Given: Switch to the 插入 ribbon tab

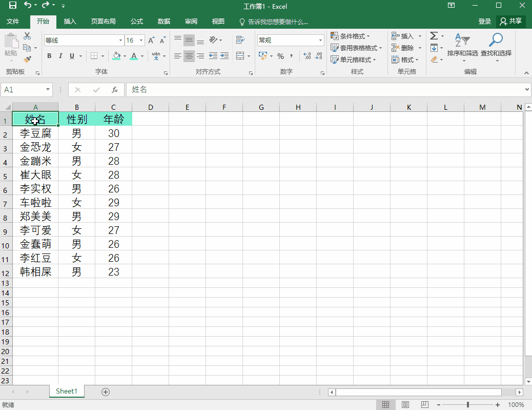Looking at the screenshot, I should pos(70,22).
